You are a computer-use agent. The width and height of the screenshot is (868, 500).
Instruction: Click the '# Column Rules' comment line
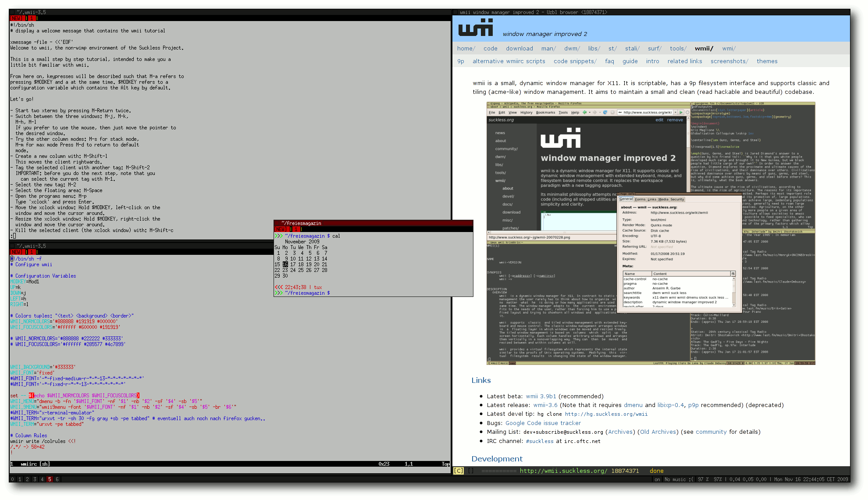point(28,436)
